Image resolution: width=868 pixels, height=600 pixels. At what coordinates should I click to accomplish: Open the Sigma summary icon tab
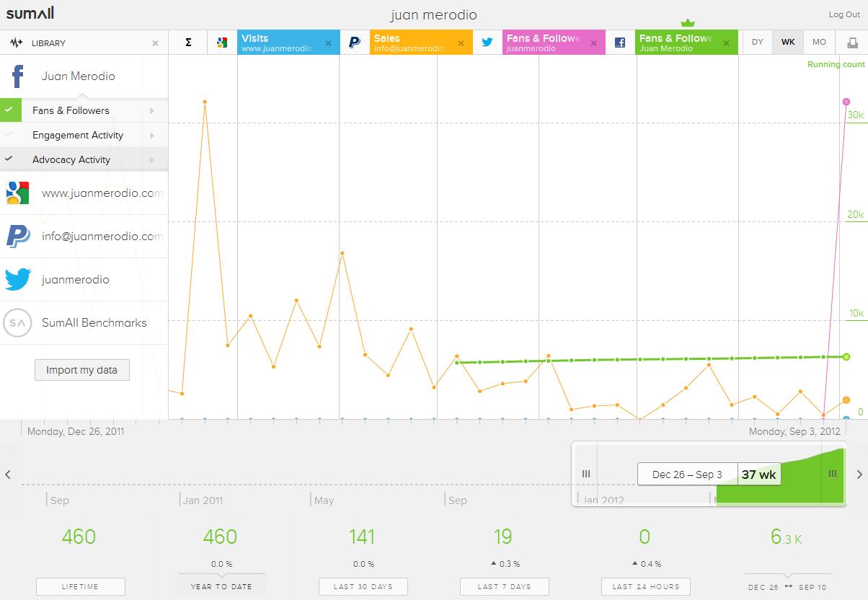[188, 43]
